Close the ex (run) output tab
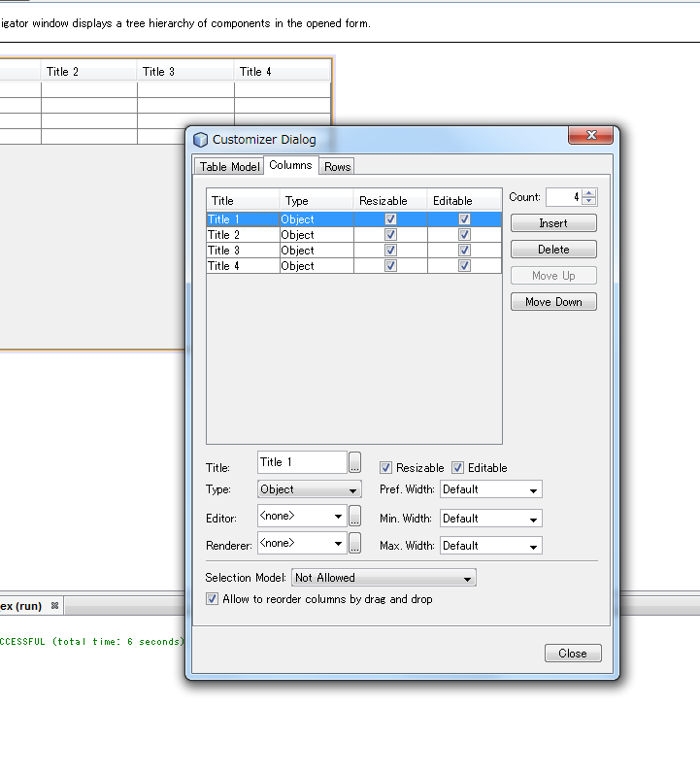This screenshot has height=773, width=700. point(54,605)
